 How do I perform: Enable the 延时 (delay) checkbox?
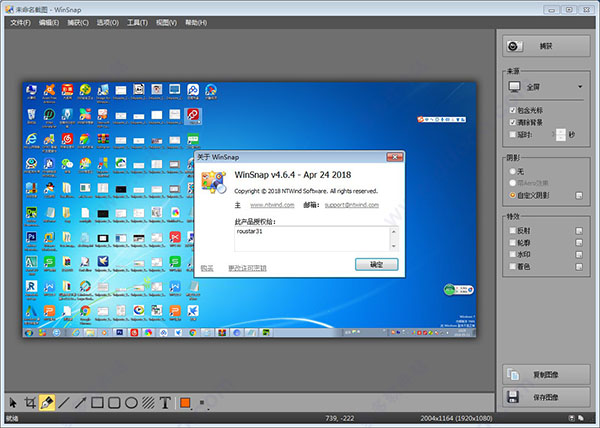(513, 135)
